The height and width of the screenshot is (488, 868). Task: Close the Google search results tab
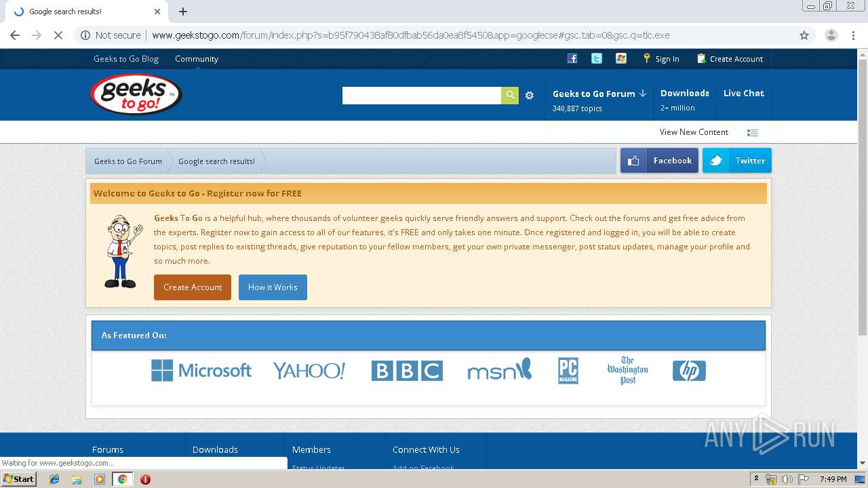[x=157, y=12]
